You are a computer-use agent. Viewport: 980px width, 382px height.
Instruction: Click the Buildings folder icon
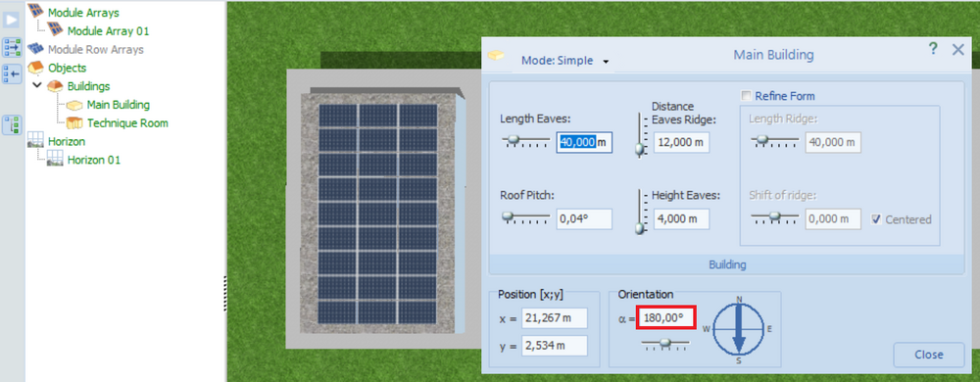point(56,85)
